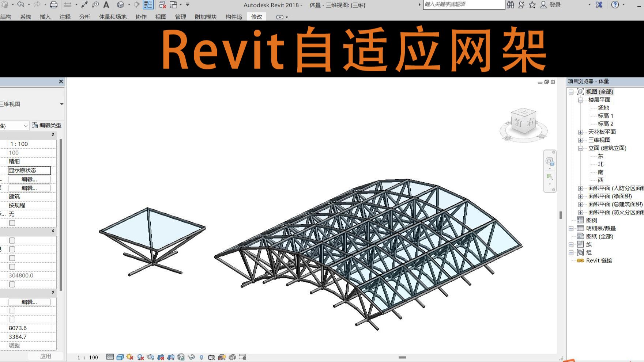Collapse the 立面 (建筑立面) tree node
This screenshot has height=362, width=644.
point(580,148)
